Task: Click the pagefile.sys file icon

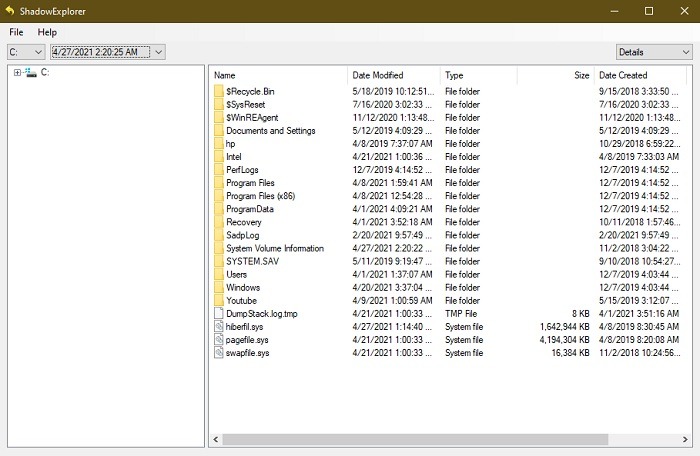Action: tap(219, 339)
